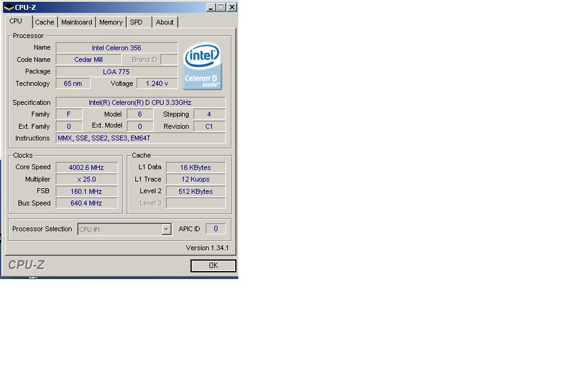Click the CPU-Z title bar app icon
Screen dimensions: 588x368
click(x=8, y=7)
